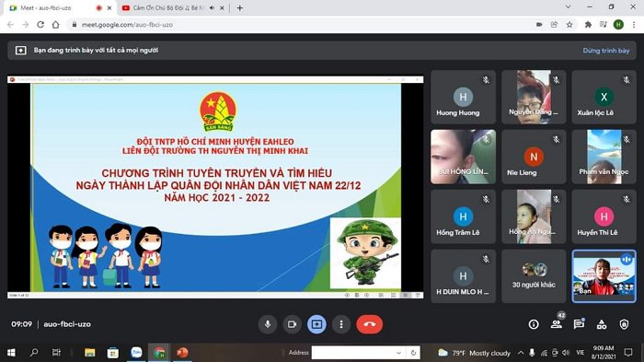Close the YouTube browser tab
This screenshot has width=644, height=362.
point(223,7)
